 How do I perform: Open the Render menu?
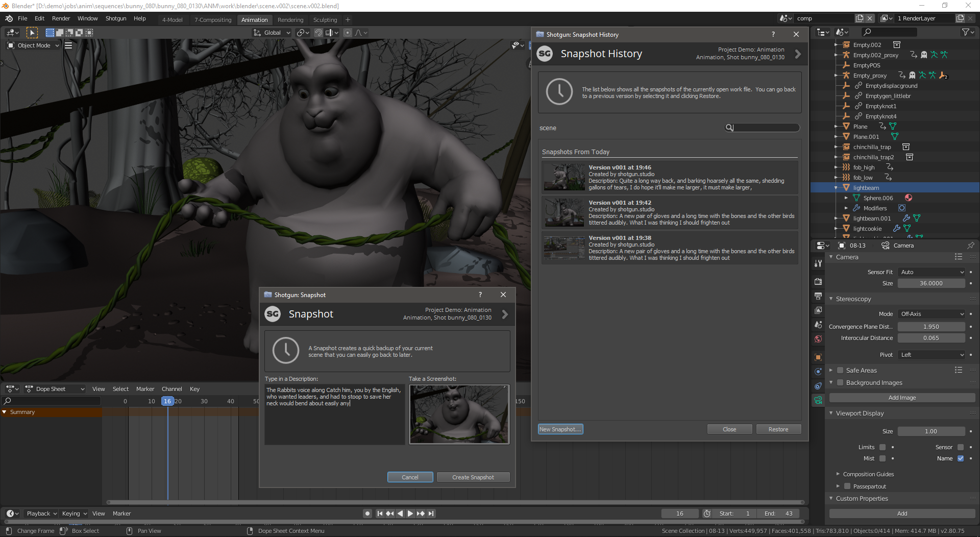click(61, 18)
